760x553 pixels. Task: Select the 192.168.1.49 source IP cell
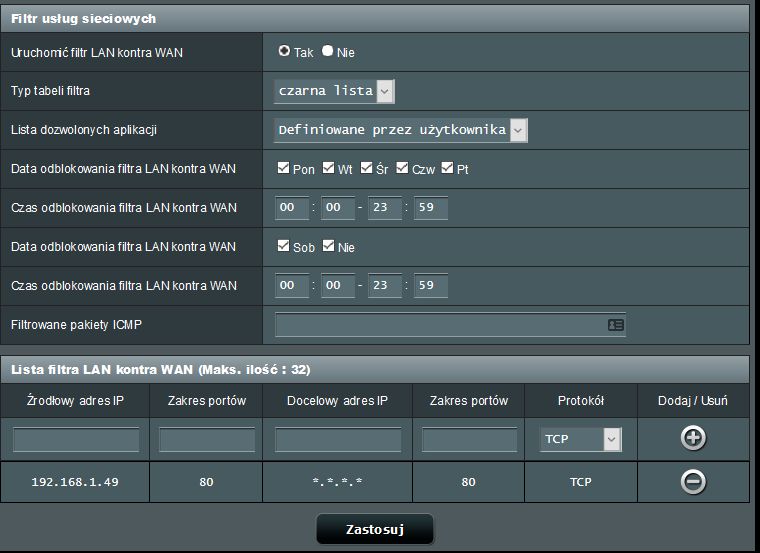(x=75, y=482)
